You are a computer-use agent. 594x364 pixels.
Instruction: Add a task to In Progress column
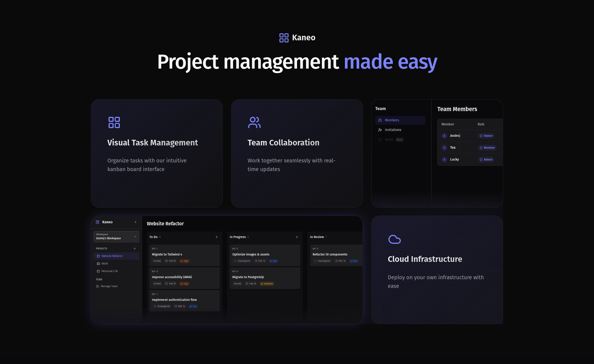(x=297, y=237)
